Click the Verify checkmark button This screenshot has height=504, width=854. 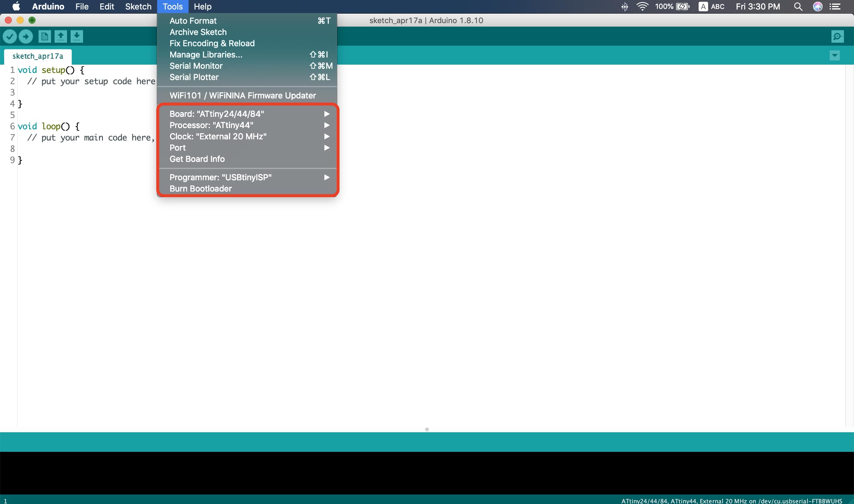pos(9,36)
